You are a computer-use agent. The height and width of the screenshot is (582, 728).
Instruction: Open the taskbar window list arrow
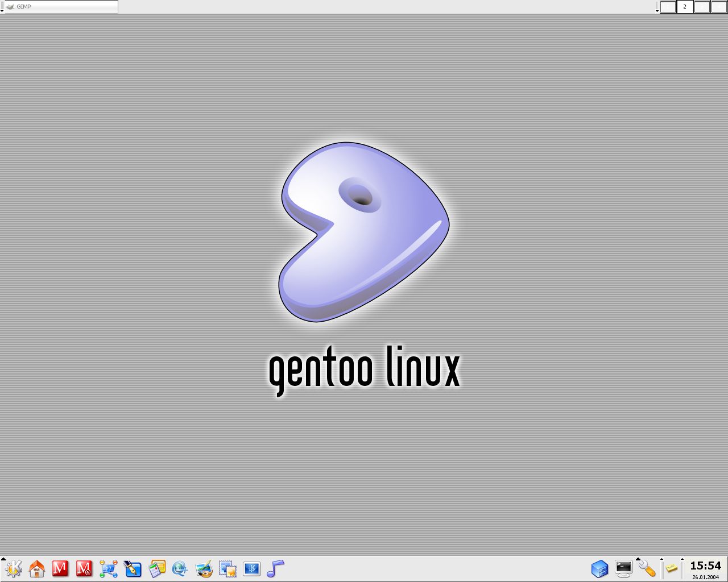pos(2,11)
